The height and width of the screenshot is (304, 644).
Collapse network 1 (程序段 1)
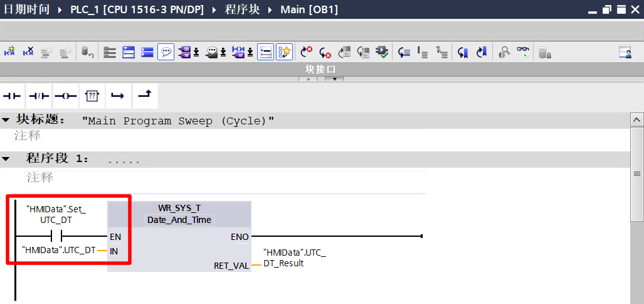6,159
